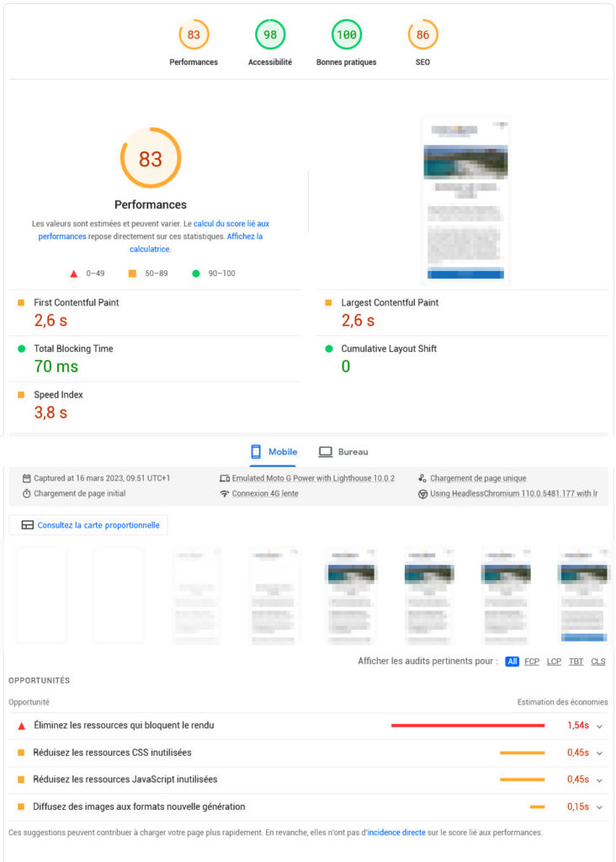Select the All audits filter
Viewport: 616px width, 862px height.
click(512, 662)
